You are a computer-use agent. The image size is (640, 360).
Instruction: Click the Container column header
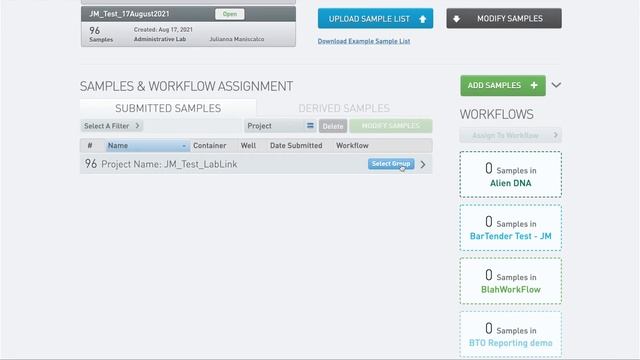click(209, 145)
